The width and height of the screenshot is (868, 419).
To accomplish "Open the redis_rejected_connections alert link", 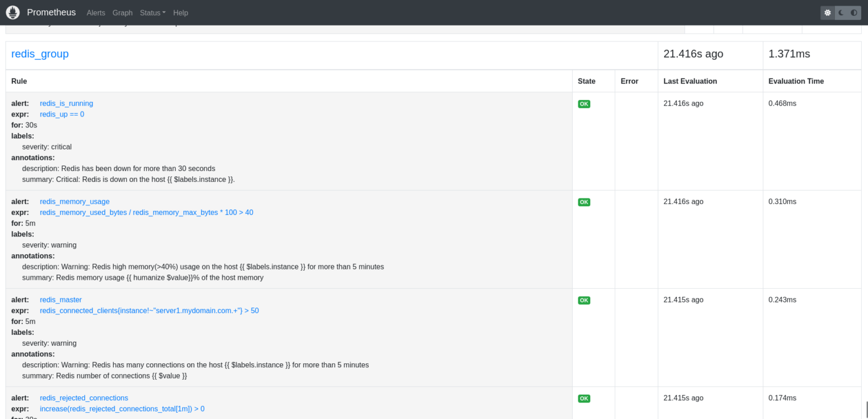I will tap(84, 398).
